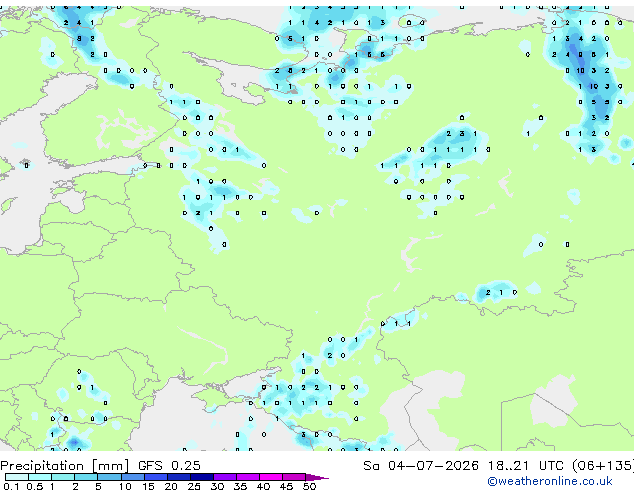This screenshot has width=634, height=490.
Task: Click the '20' legend scale value
Action: click(x=171, y=486)
